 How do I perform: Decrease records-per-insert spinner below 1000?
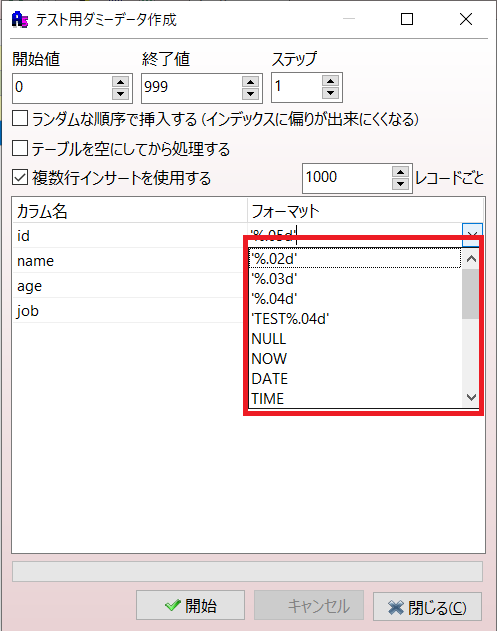tap(400, 184)
